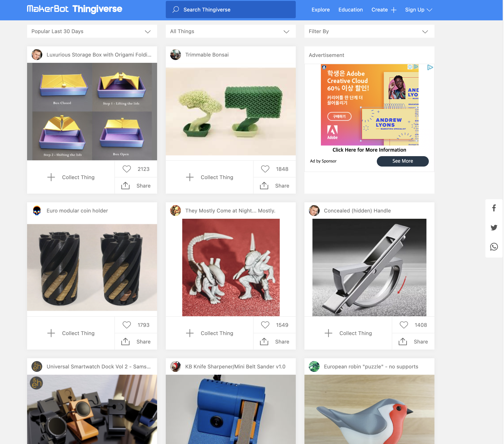504x444 pixels.
Task: Click the AdChoices icon on advertisement
Action: point(430,67)
